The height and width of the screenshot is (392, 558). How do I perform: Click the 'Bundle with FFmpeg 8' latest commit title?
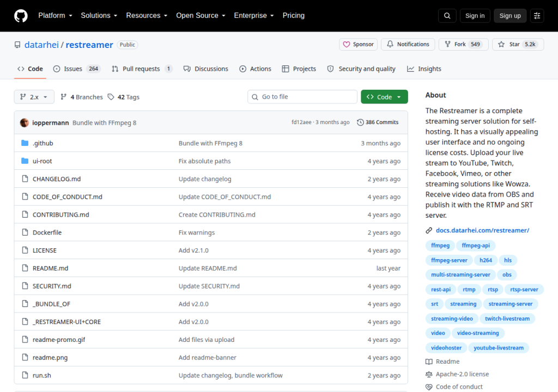(x=104, y=122)
